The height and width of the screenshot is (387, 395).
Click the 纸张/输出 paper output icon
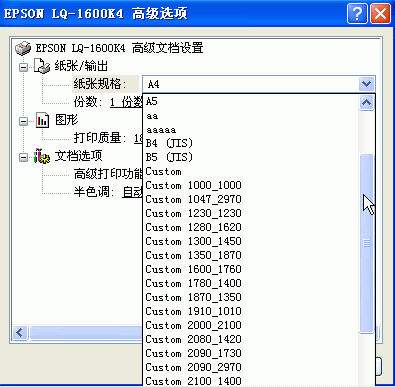pos(42,66)
